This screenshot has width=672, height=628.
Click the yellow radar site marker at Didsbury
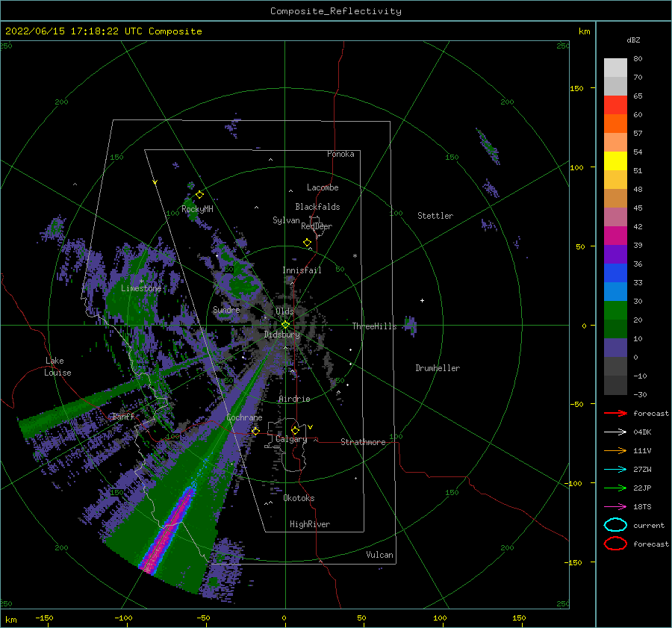tap(285, 325)
